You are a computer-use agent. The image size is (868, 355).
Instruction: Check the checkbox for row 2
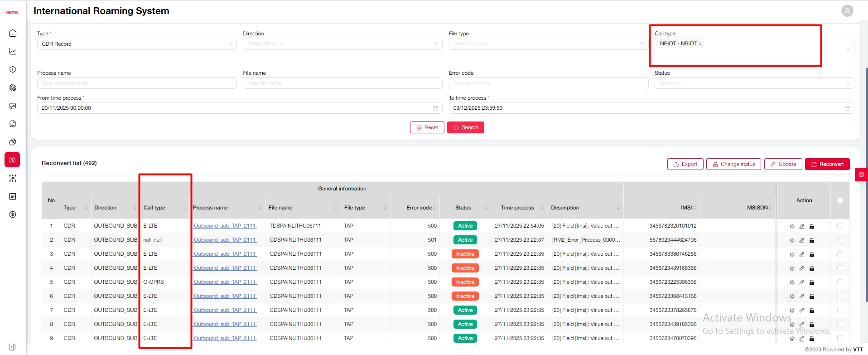840,240
